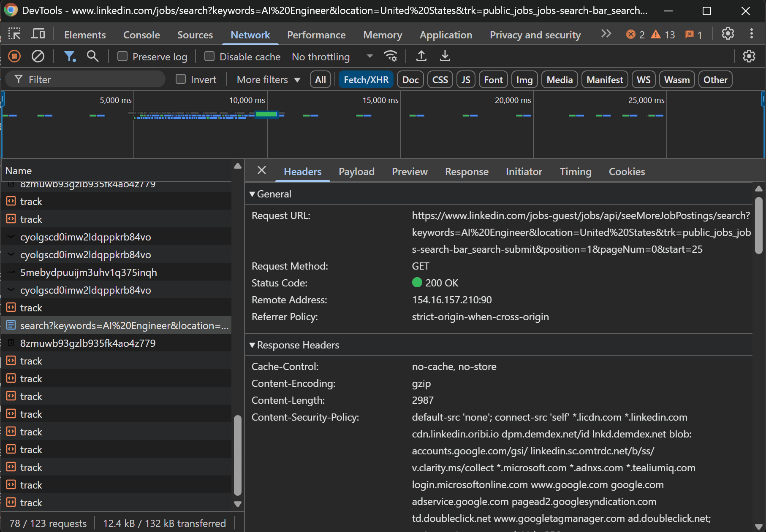Open the Cookies tab for this request
This screenshot has height=532, width=766.
coord(627,171)
